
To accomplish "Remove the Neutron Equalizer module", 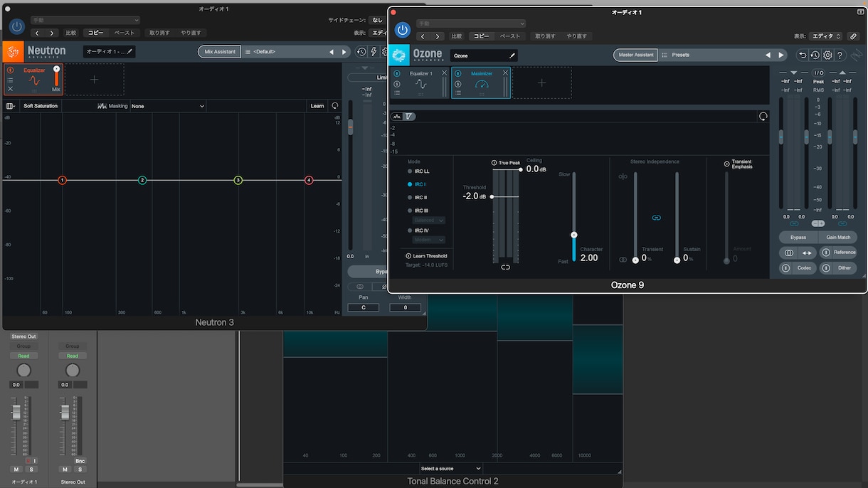I will [x=11, y=89].
